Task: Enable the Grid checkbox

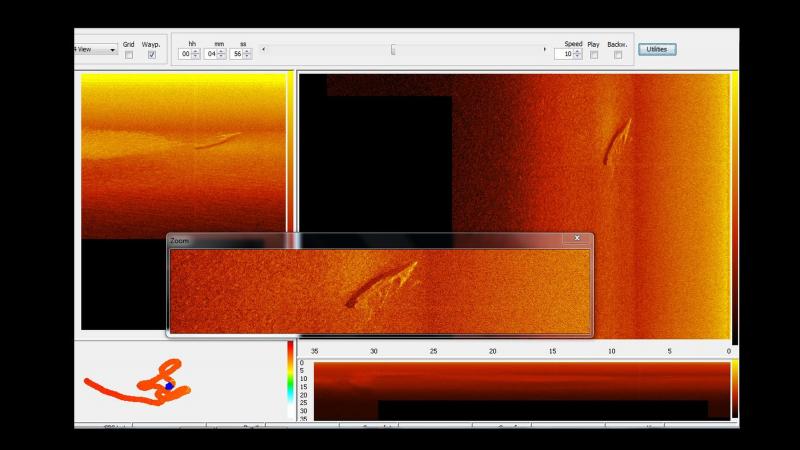Action: (x=129, y=55)
